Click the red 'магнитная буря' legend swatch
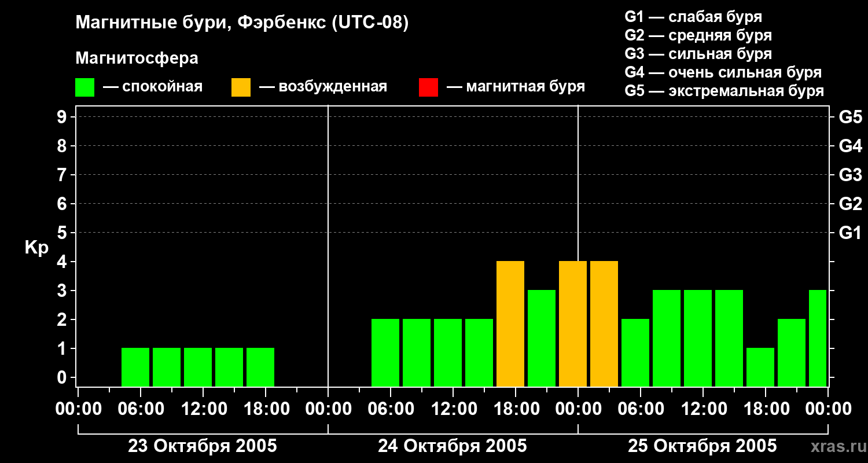Screen dimensions: 868x463 [428, 87]
